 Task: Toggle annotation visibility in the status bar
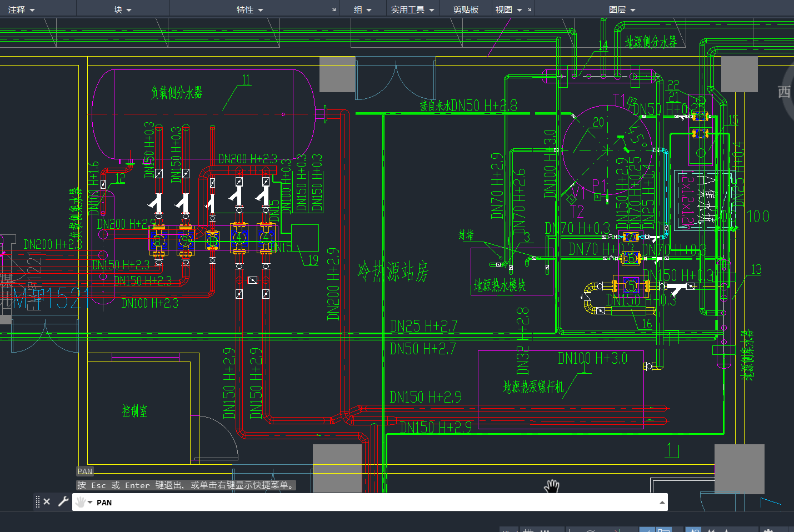click(693, 530)
